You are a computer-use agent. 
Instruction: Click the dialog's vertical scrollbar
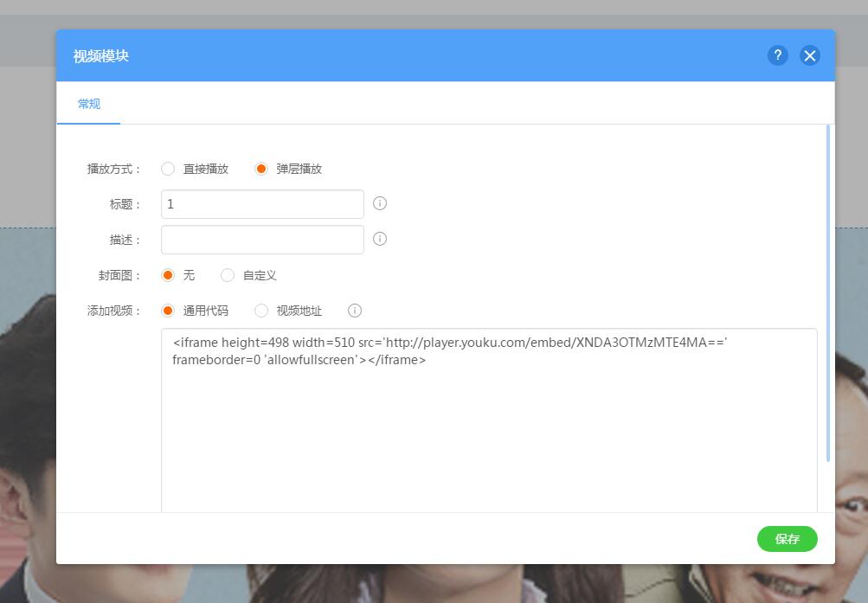pos(828,294)
